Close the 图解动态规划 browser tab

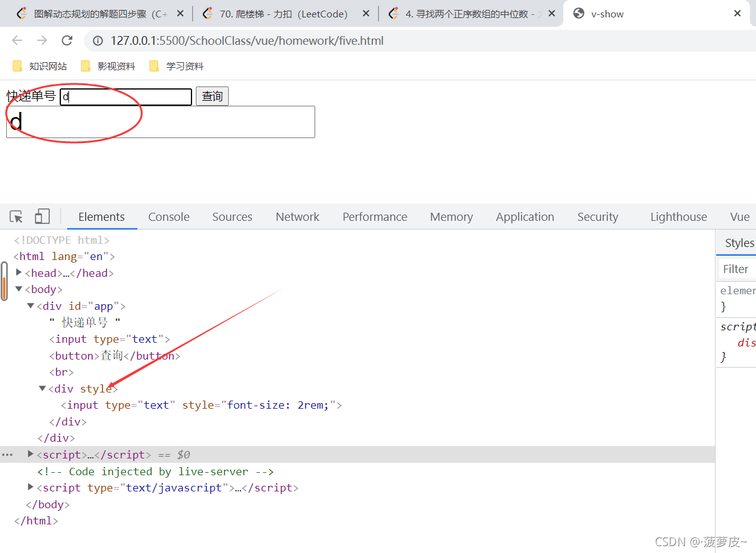pyautogui.click(x=180, y=14)
